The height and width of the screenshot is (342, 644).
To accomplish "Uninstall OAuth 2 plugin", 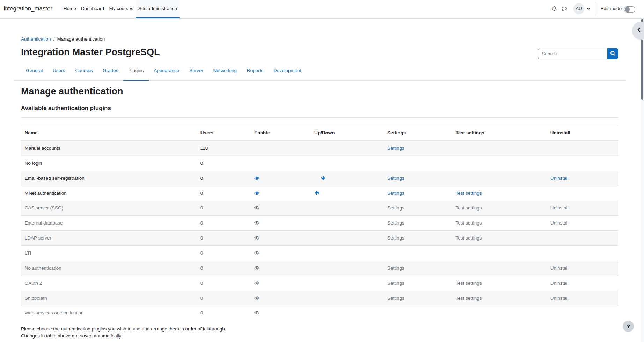I will [x=559, y=283].
